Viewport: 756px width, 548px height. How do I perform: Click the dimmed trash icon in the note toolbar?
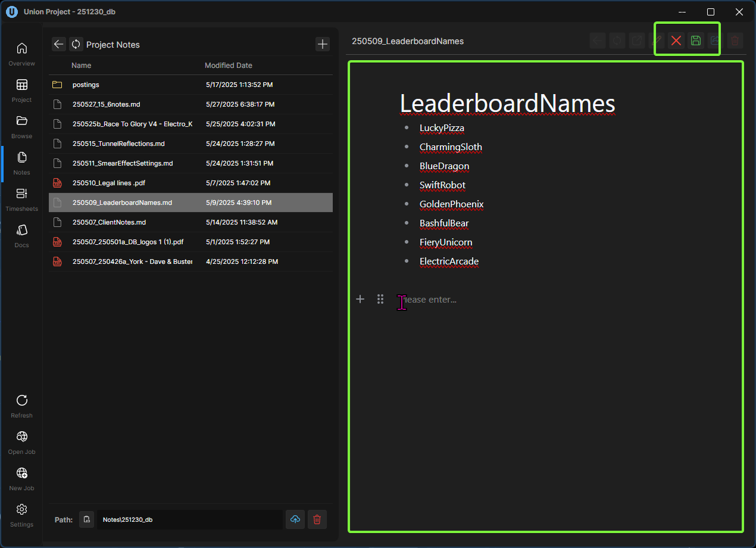[735, 41]
